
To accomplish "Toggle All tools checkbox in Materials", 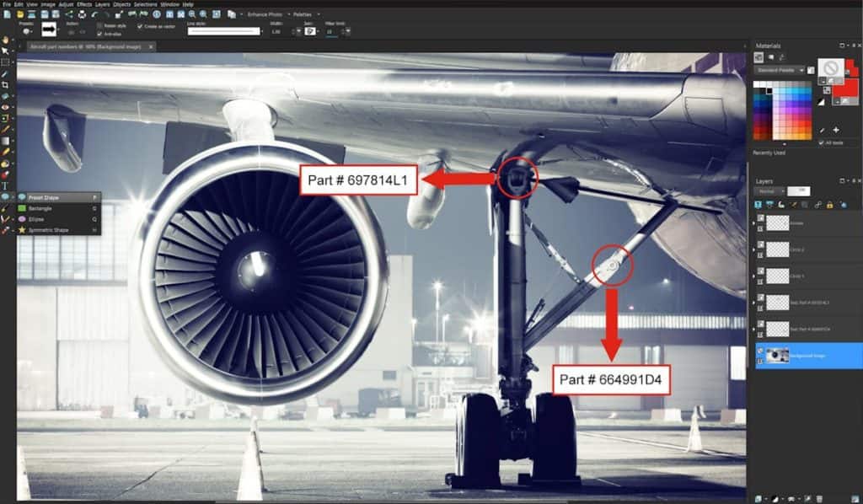I will coord(821,142).
